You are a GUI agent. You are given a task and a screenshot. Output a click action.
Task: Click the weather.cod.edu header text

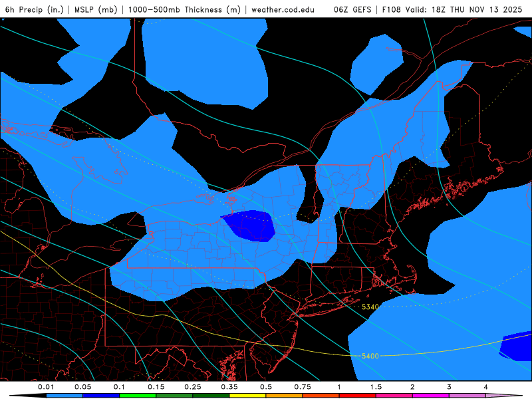(x=283, y=9)
